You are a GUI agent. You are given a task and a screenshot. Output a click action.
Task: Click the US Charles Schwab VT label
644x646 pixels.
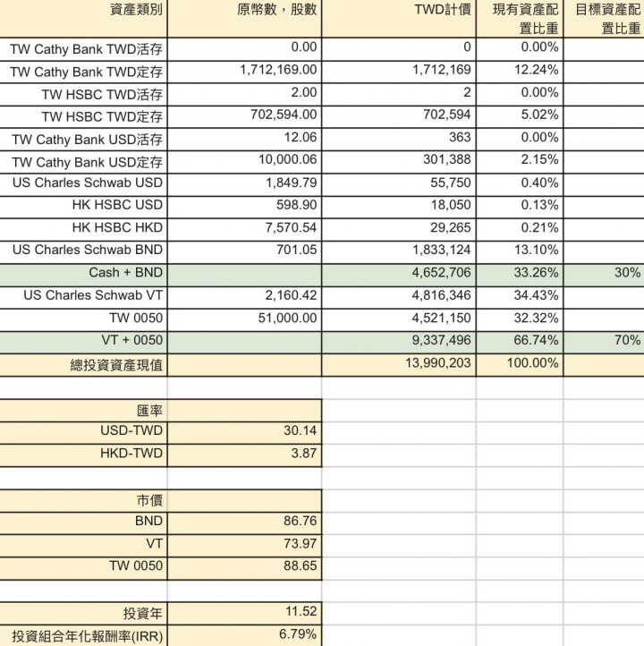pyautogui.click(x=93, y=295)
